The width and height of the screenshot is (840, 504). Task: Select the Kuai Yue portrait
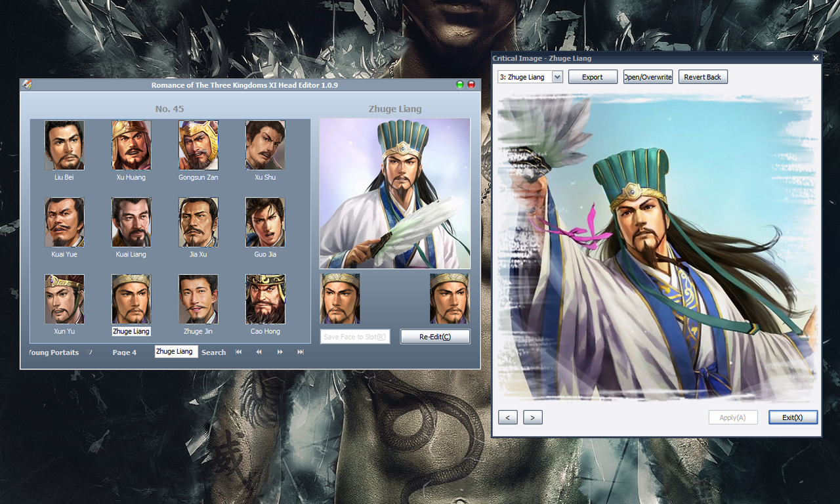coord(64,222)
